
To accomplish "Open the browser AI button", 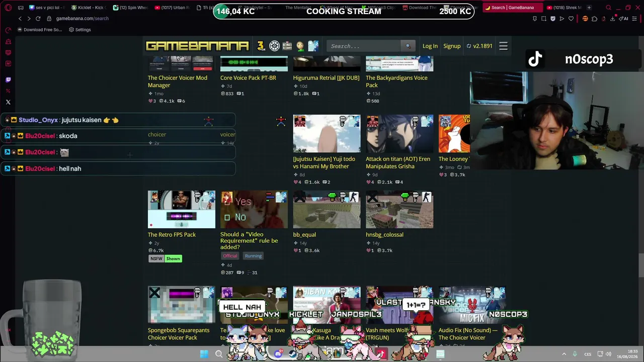I will [x=624, y=19].
